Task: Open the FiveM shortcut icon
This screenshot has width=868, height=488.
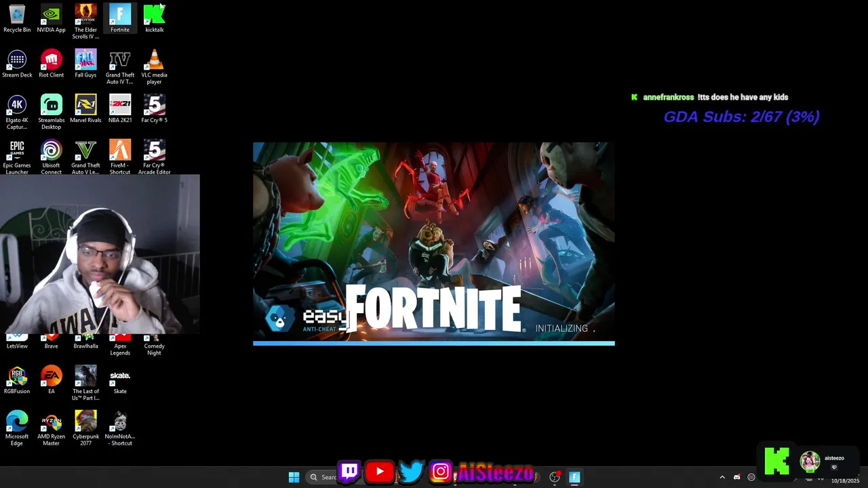Action: 120,157
